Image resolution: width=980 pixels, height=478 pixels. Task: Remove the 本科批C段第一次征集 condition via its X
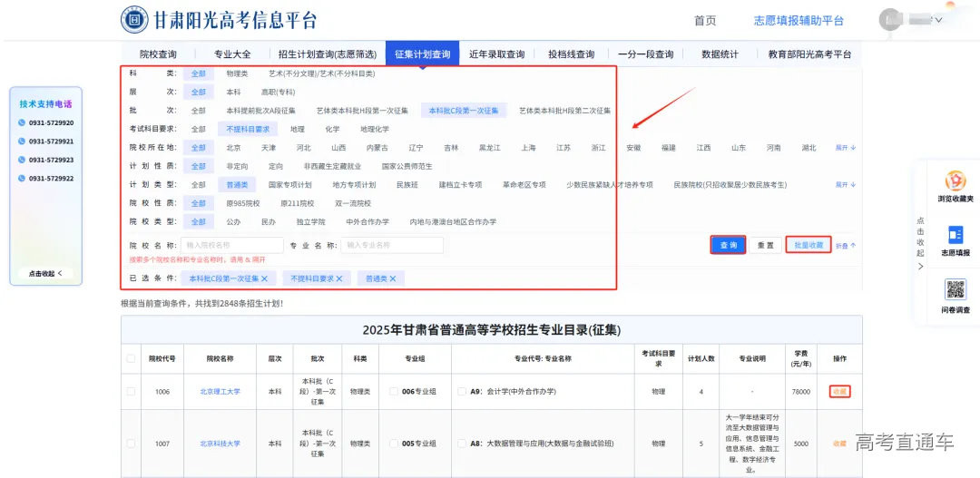pos(264,278)
